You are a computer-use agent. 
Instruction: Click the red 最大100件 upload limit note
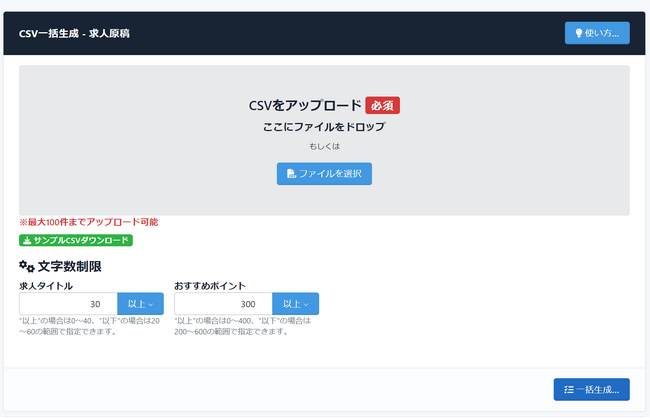pos(88,222)
